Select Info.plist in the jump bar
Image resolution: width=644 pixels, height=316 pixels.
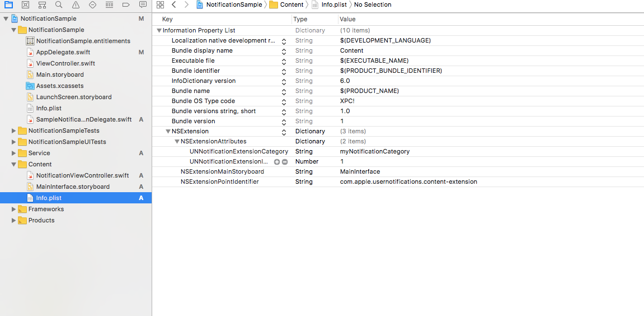(x=330, y=5)
